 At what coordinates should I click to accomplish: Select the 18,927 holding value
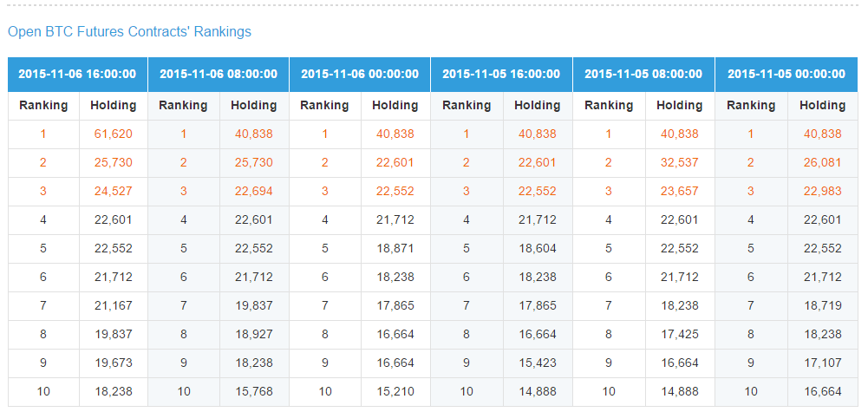pos(254,335)
